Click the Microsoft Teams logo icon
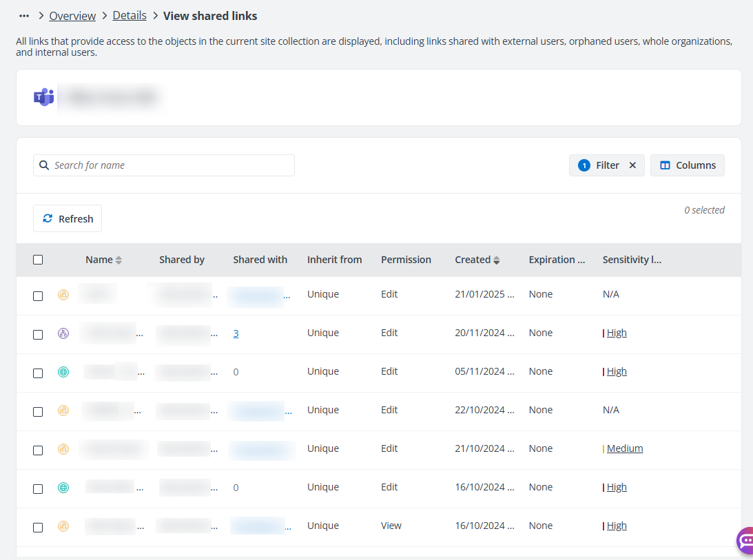 (43, 97)
